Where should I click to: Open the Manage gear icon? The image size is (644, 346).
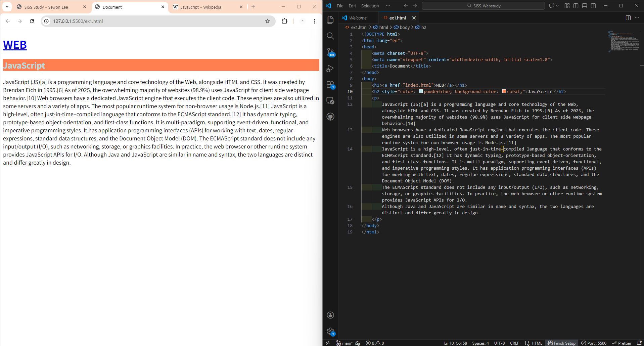[x=330, y=331]
